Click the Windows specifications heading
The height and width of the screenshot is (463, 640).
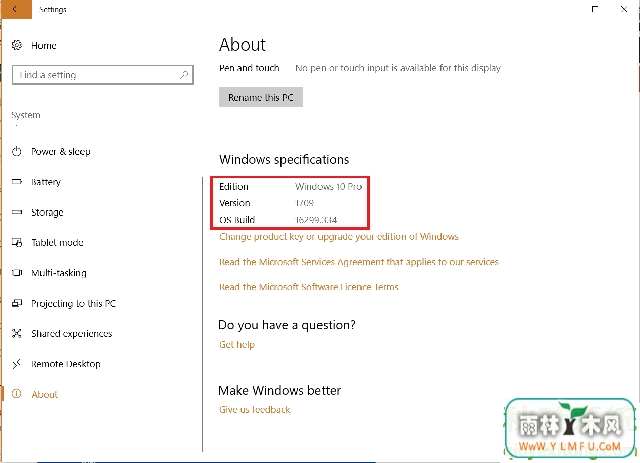coord(284,159)
